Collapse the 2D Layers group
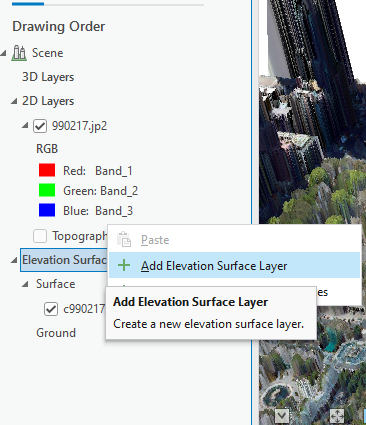The width and height of the screenshot is (366, 425). [x=14, y=101]
